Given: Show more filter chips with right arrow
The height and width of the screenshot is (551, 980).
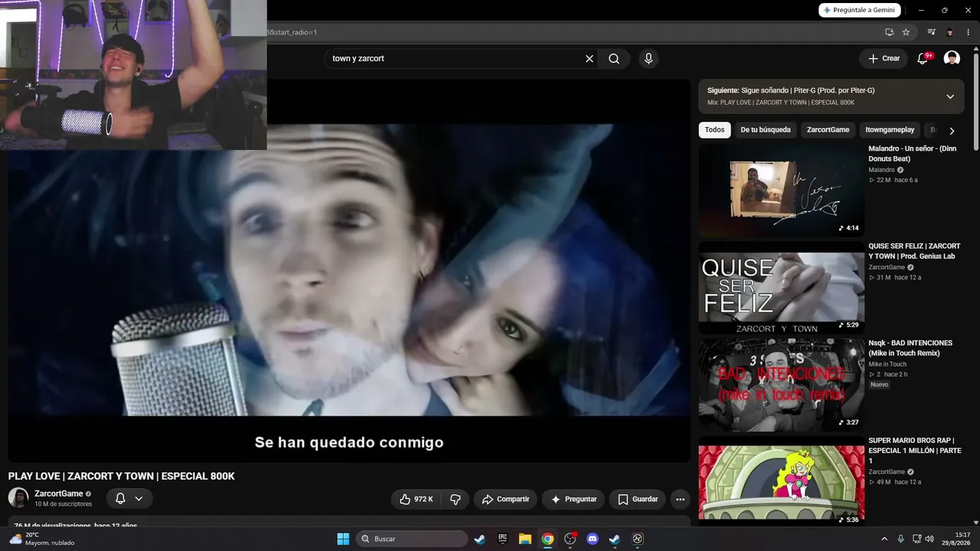Looking at the screenshot, I should pyautogui.click(x=952, y=131).
